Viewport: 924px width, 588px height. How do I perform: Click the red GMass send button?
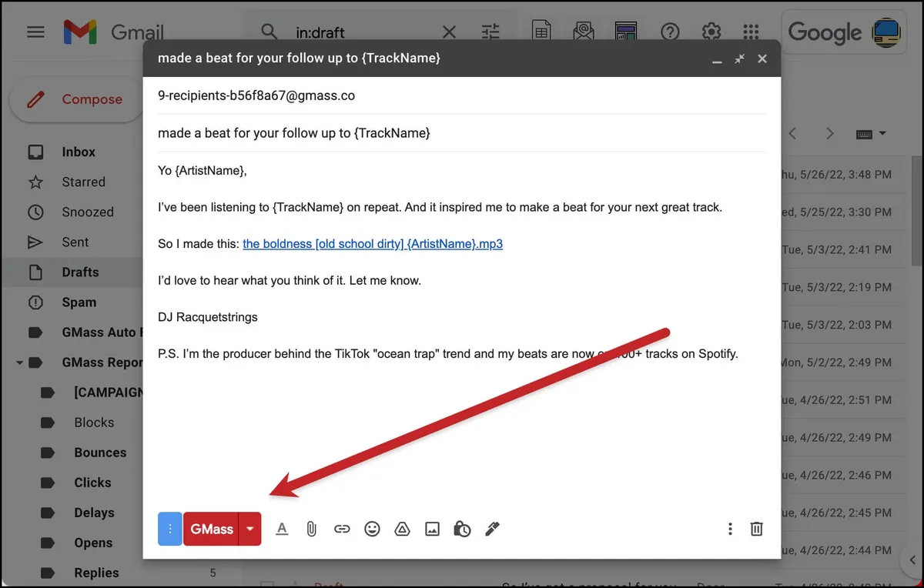tap(212, 529)
